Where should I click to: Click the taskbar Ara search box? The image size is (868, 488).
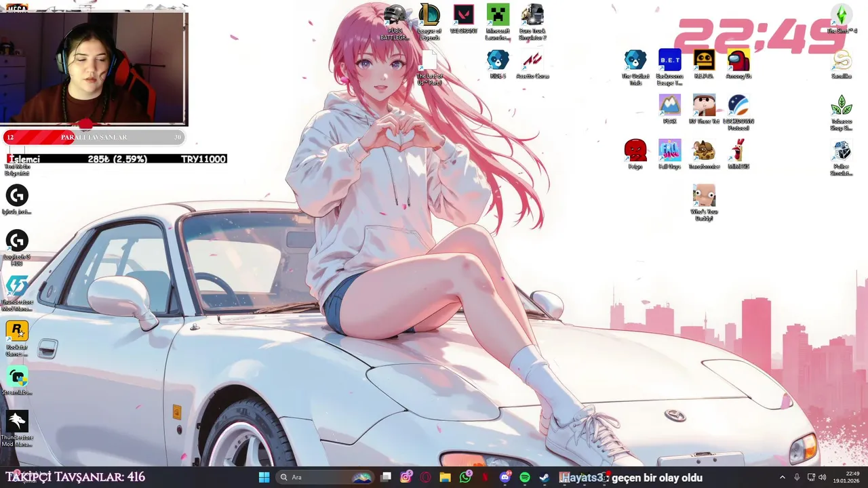[326, 477]
